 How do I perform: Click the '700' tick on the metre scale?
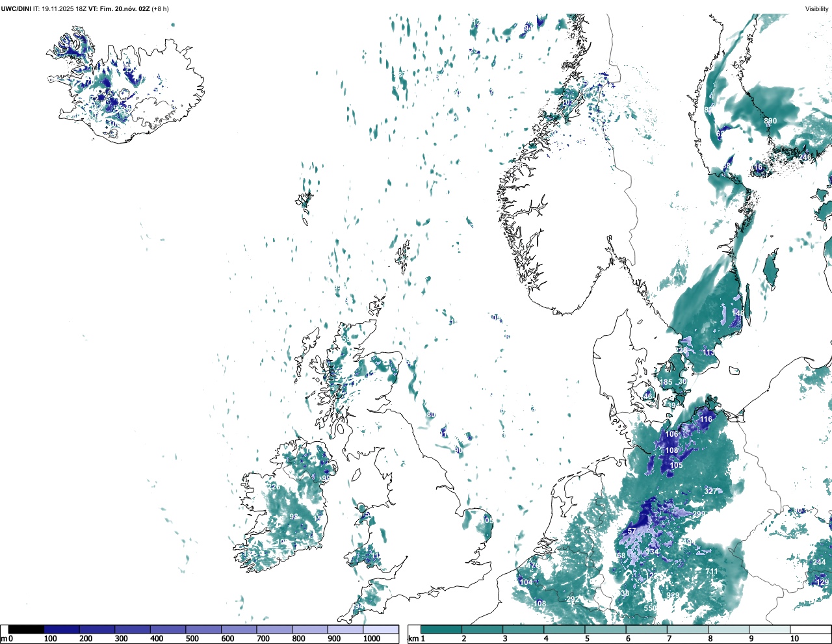coord(263,639)
